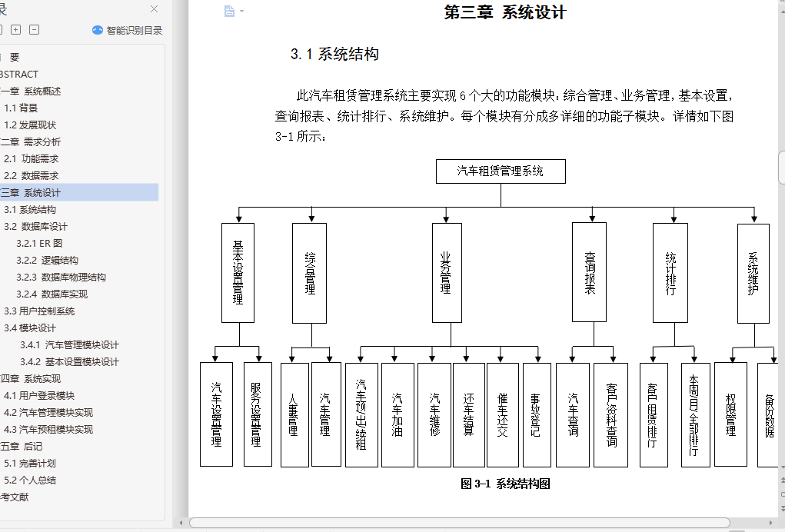
Task: Select the 基本设置管理 diagram box
Action: [x=238, y=273]
